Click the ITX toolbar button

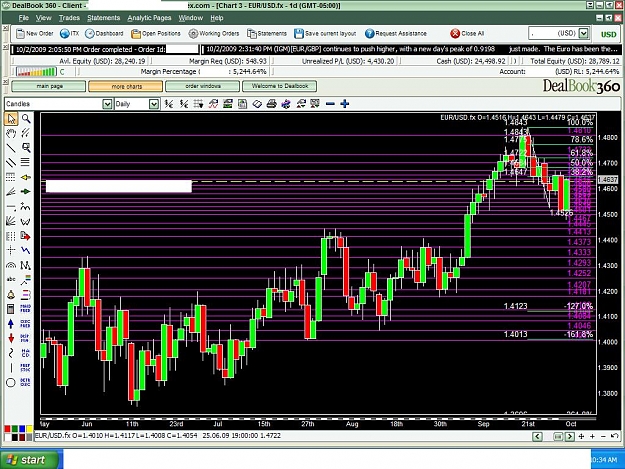pos(69,33)
